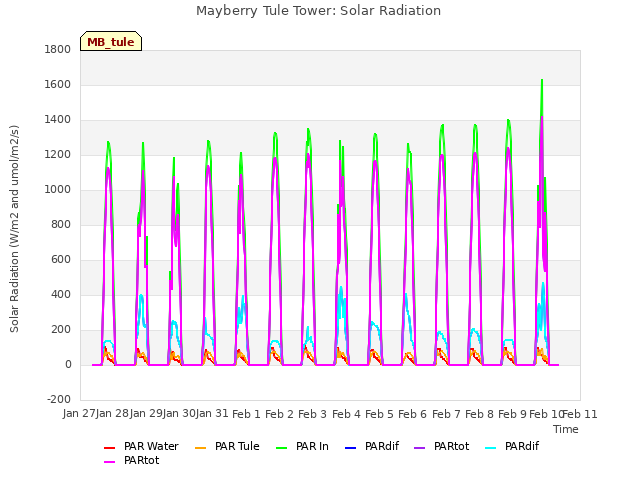
Task: Click the 400 y-axis tick label
Action: pyautogui.click(x=61, y=294)
